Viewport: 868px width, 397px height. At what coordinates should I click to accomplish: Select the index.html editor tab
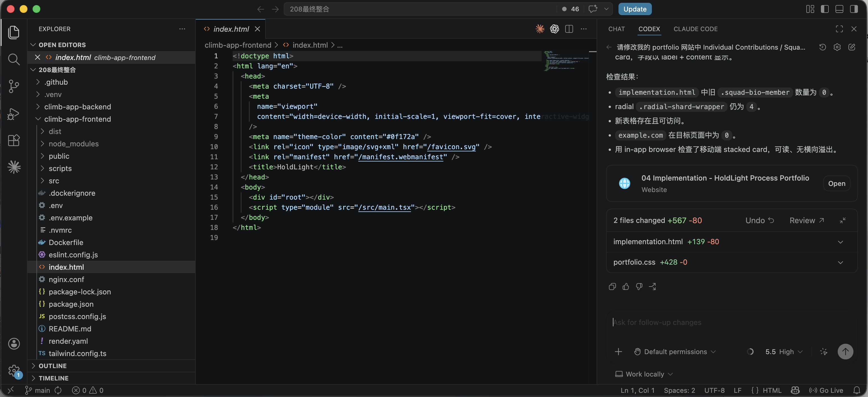click(x=231, y=29)
